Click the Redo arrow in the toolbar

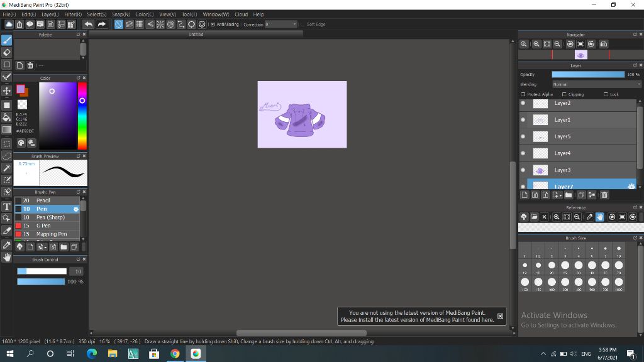pos(101,25)
